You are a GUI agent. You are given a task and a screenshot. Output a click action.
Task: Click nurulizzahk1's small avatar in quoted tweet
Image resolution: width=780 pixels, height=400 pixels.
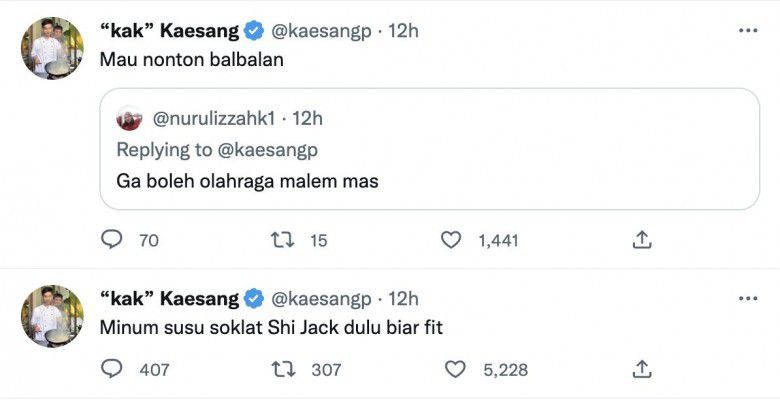[x=130, y=120]
